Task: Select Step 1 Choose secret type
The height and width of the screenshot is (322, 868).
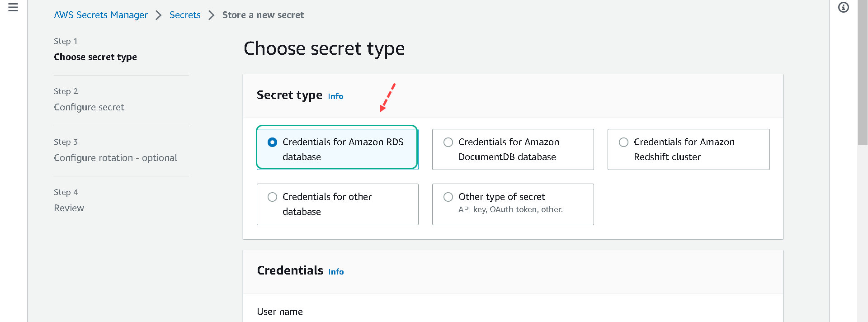Action: (95, 57)
